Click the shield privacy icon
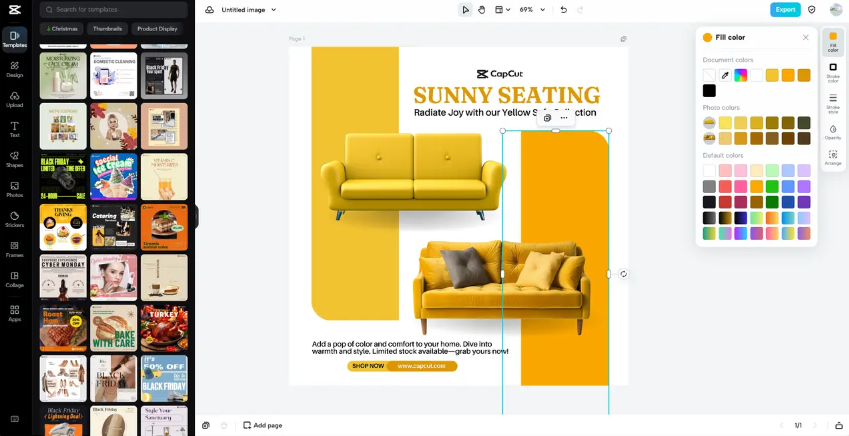Screen dimensions: 849x436 pos(812,10)
